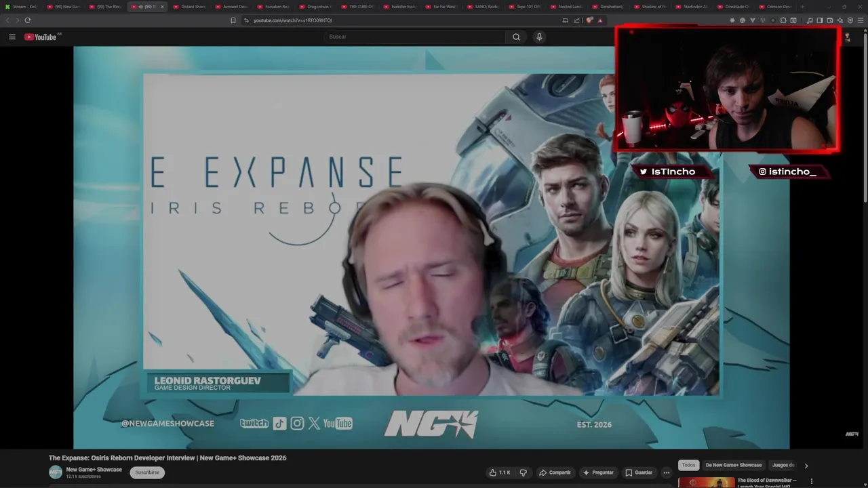Screen dimensions: 868x488
Task: Switch to the SAND: Raiders tab
Action: tap(484, 7)
